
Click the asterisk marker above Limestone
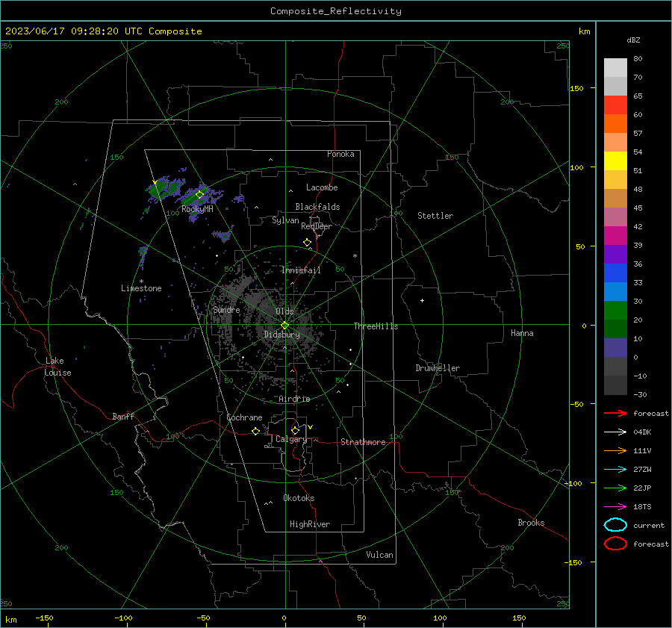(x=141, y=282)
